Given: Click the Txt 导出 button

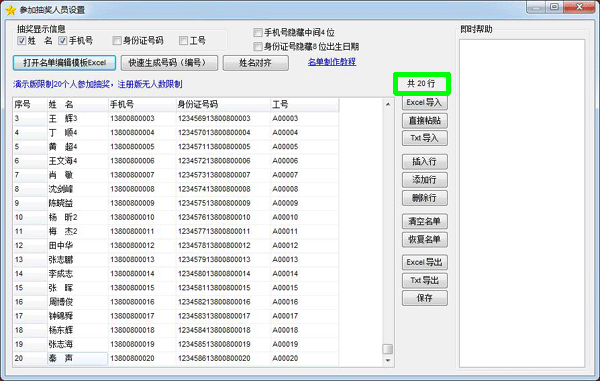Looking at the screenshot, I should pos(424,280).
